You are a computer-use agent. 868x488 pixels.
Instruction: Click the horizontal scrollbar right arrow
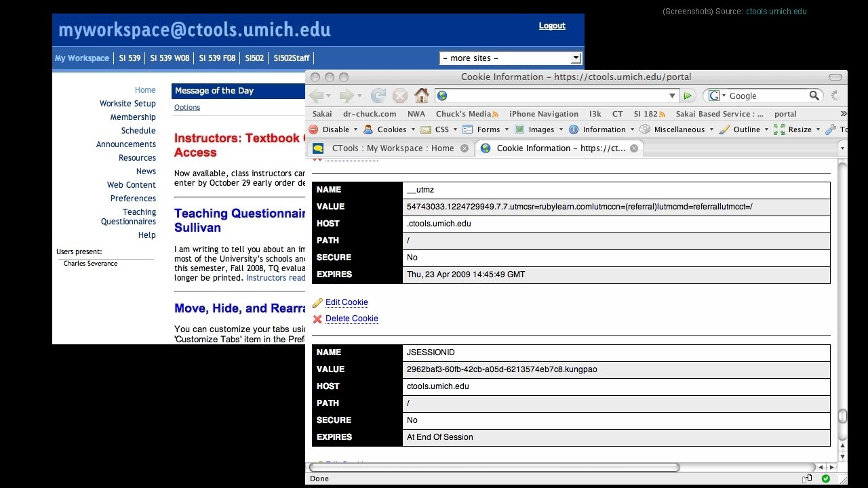(831, 467)
